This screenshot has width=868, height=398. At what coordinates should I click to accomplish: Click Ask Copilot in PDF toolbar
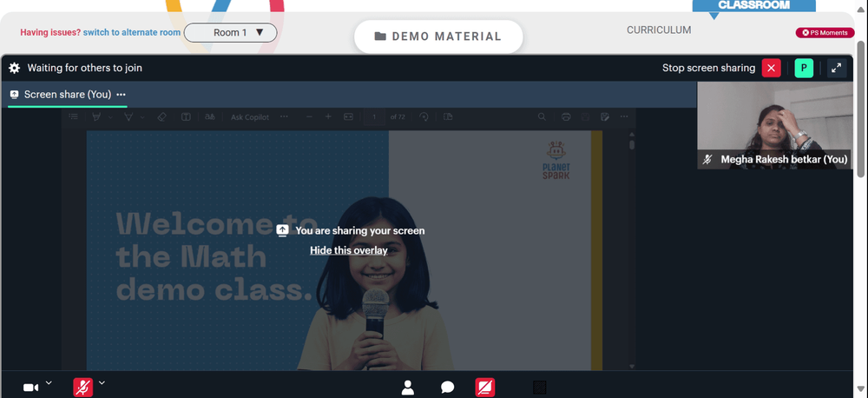click(x=250, y=117)
